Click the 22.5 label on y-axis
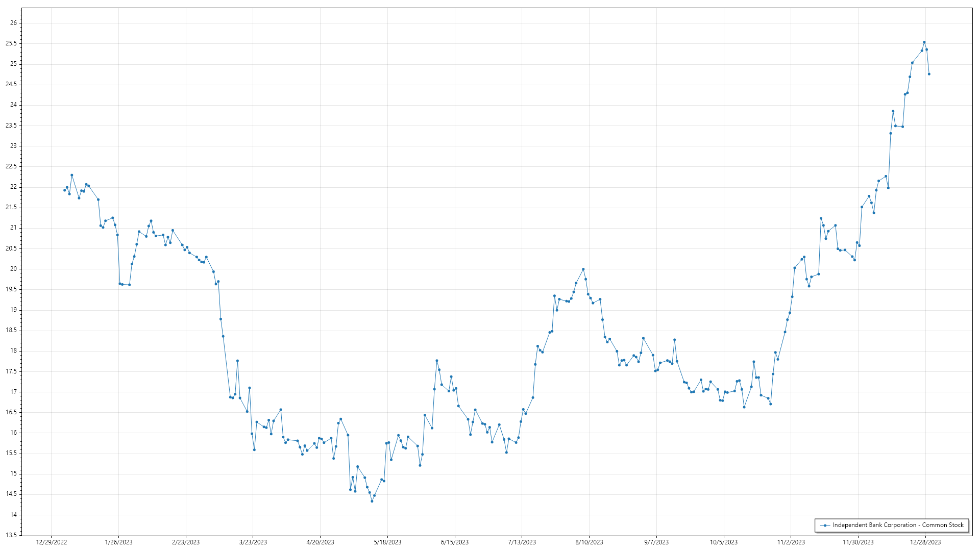Viewport: 980px width, 551px height. [11, 166]
